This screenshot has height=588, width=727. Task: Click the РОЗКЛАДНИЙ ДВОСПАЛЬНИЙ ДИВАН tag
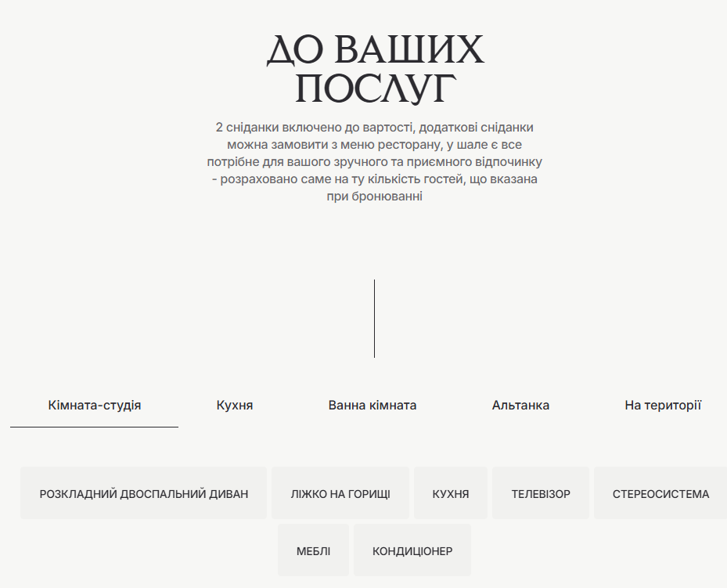tap(144, 493)
